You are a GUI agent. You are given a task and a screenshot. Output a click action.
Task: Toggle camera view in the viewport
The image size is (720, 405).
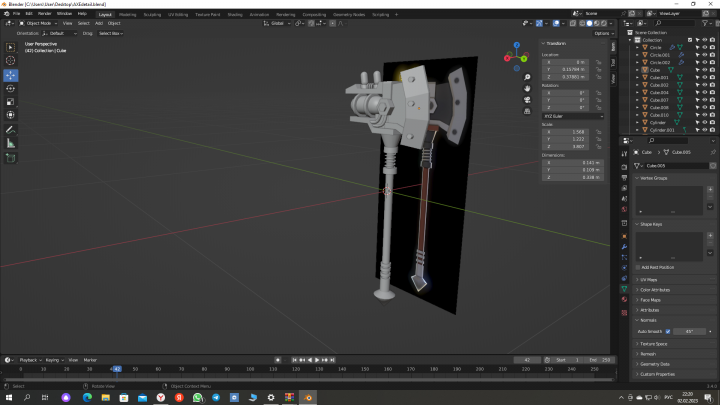coord(527,102)
